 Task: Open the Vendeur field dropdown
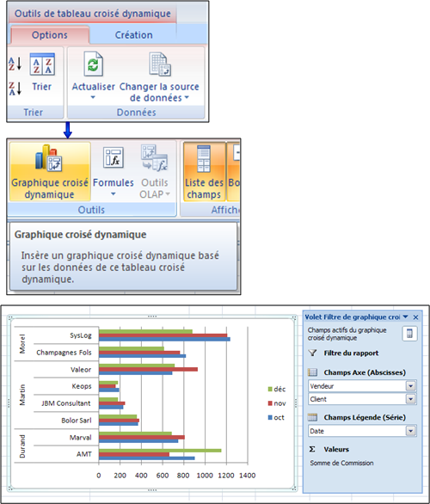pos(411,385)
